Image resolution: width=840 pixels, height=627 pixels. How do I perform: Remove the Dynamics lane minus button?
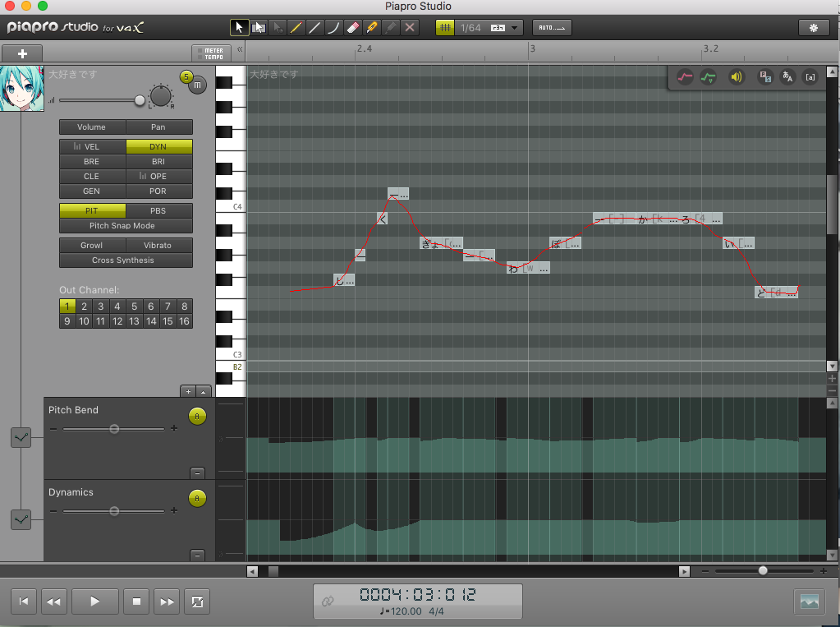click(197, 556)
